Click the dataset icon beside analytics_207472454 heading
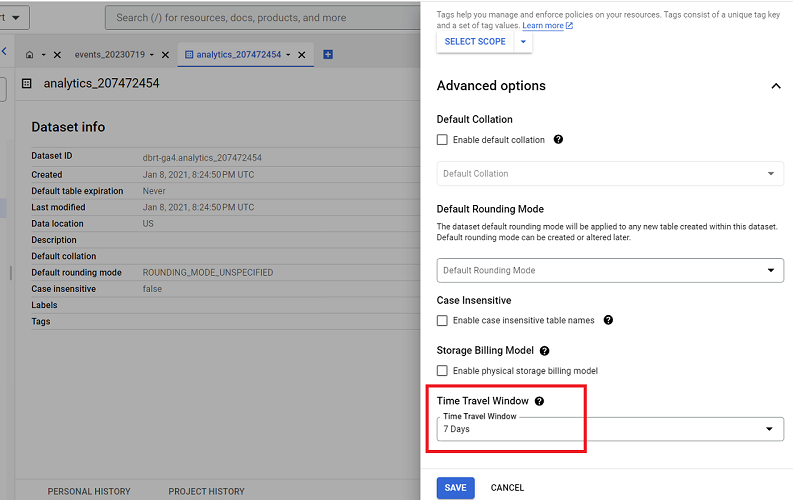793x500 pixels. pyautogui.click(x=27, y=83)
